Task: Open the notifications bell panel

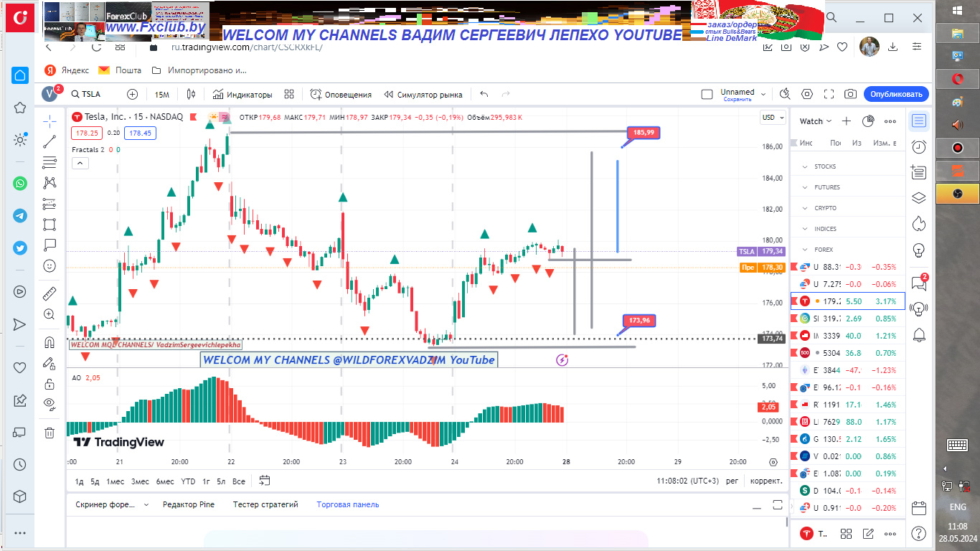Action: click(919, 334)
